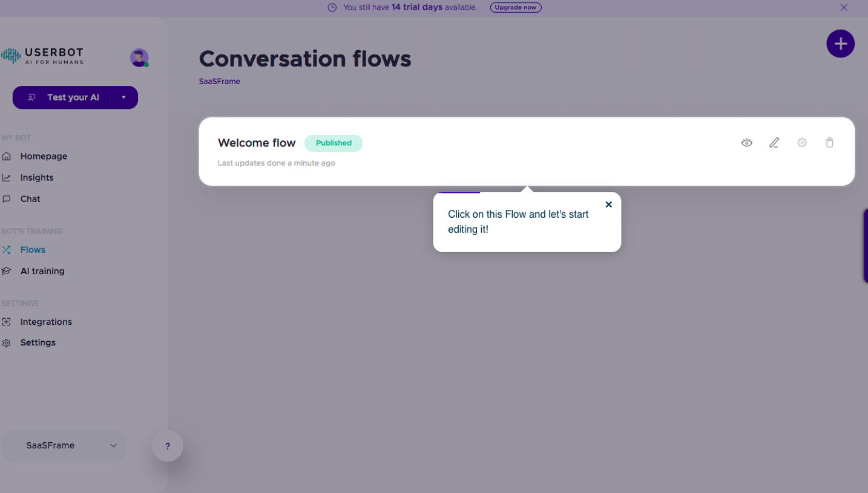
Task: Open Insights in sidebar
Action: click(x=37, y=177)
